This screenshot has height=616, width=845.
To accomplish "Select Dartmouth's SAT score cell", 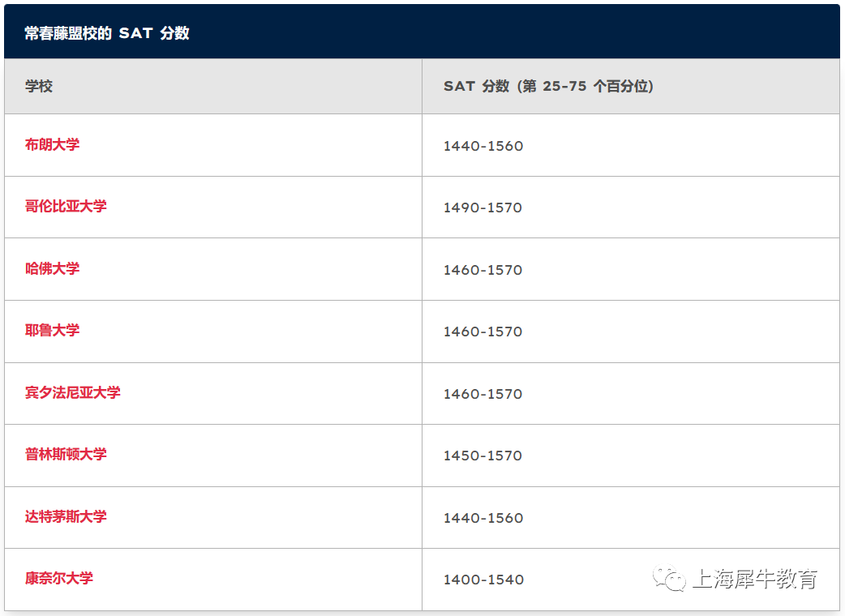I will [x=631, y=517].
